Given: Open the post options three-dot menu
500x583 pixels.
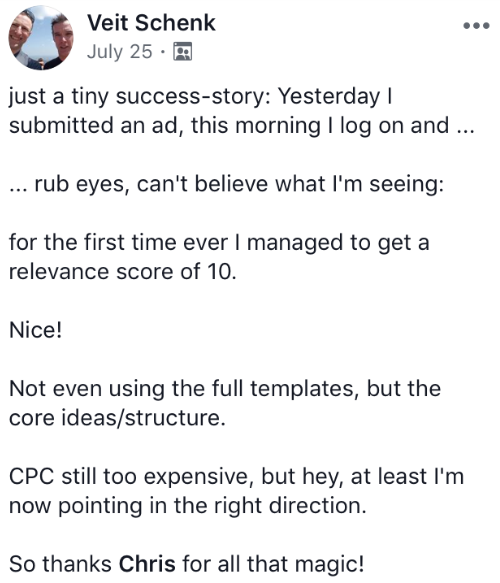Looking at the screenshot, I should tap(476, 26).
